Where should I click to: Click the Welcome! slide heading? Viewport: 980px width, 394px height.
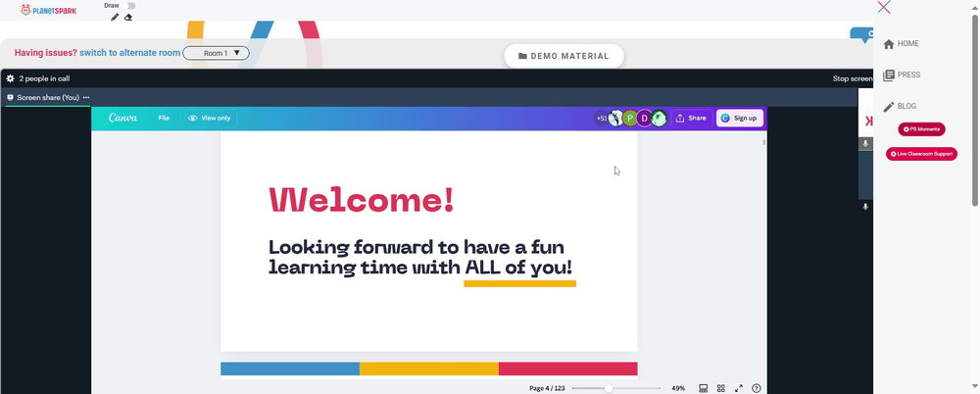tap(362, 200)
